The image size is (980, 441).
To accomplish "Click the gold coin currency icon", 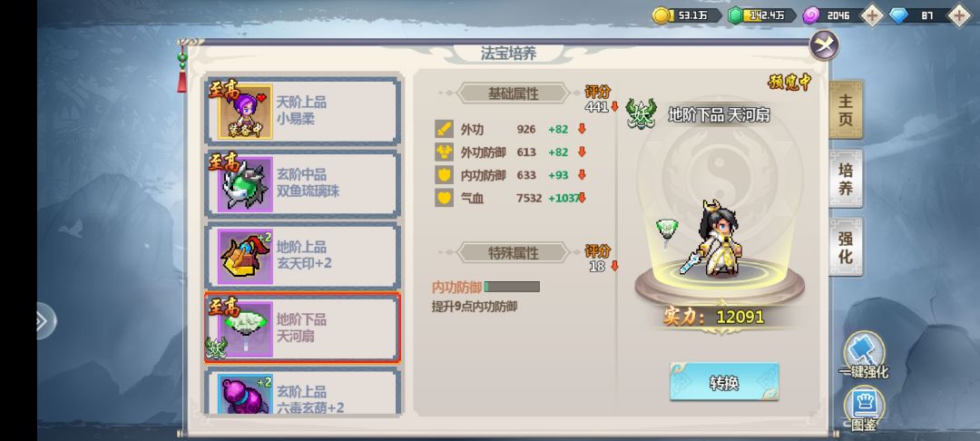I will click(661, 15).
